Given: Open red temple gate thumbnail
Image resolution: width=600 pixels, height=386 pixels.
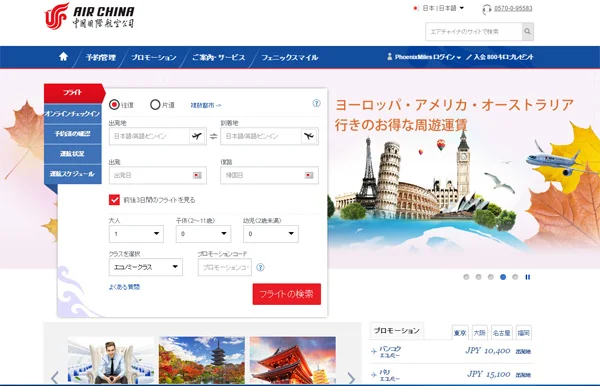Looking at the screenshot, I should coord(293,360).
